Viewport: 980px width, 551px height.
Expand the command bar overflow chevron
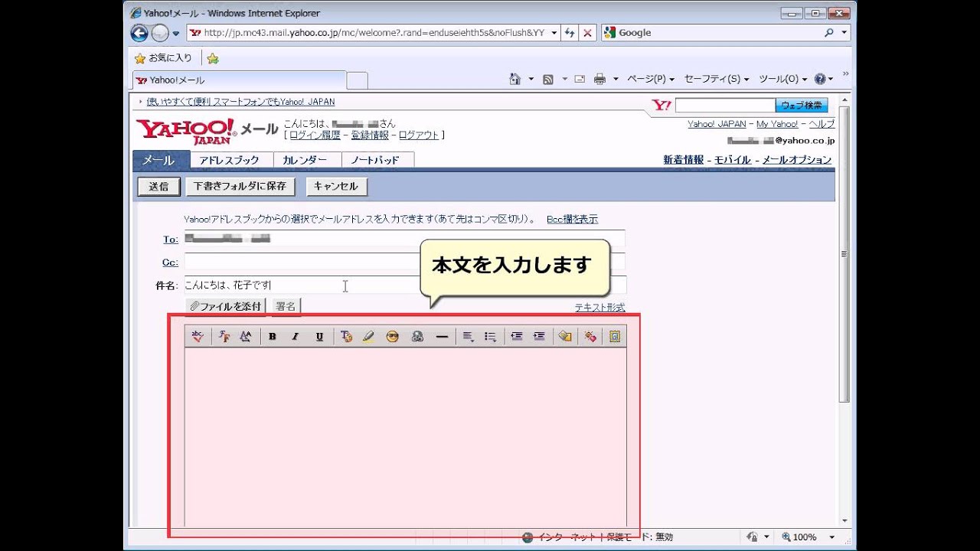[846, 74]
